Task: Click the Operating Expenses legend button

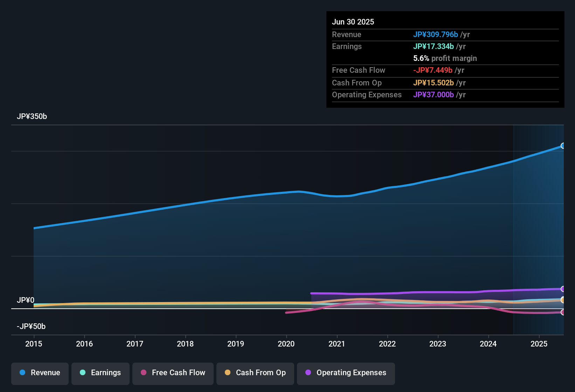Action: [x=346, y=373]
